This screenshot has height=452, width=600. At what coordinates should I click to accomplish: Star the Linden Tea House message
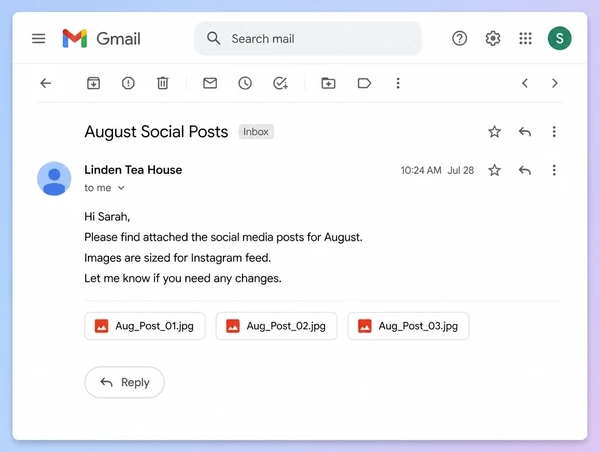494,170
